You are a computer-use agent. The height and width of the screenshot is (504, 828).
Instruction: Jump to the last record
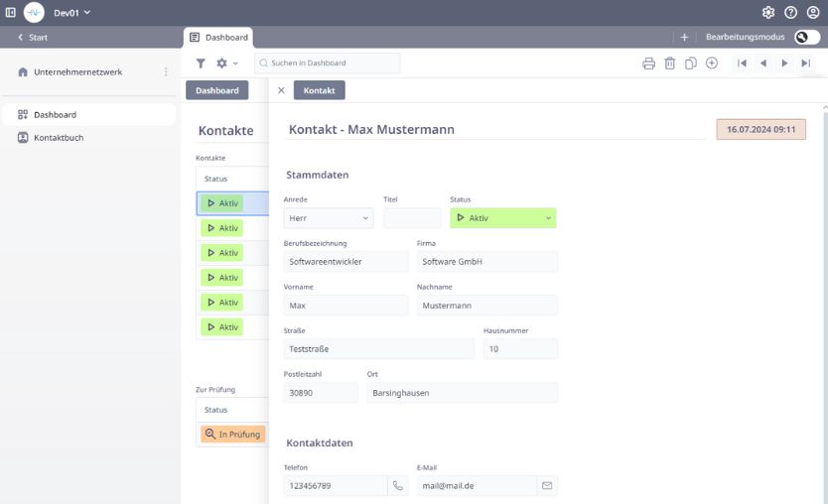pyautogui.click(x=806, y=63)
